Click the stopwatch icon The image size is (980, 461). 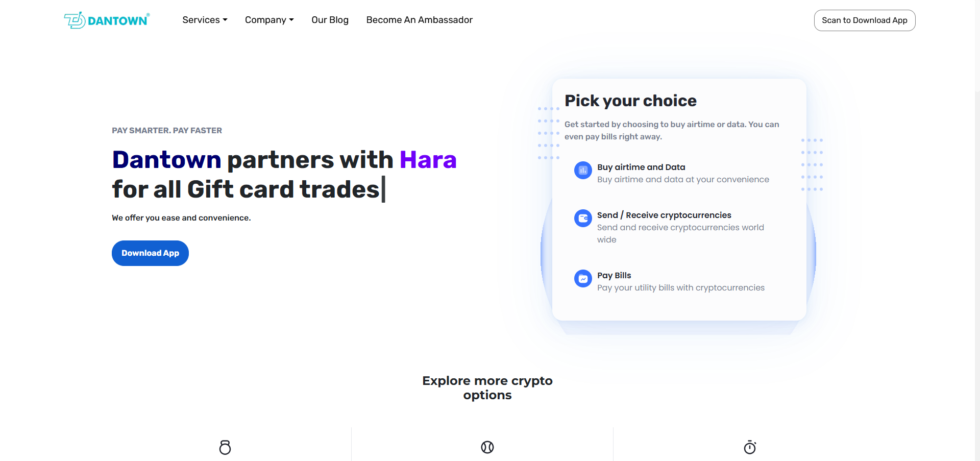point(750,447)
